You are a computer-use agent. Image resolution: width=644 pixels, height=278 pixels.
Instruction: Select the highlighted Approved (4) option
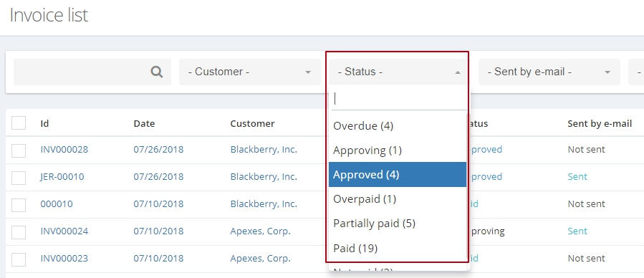(398, 175)
